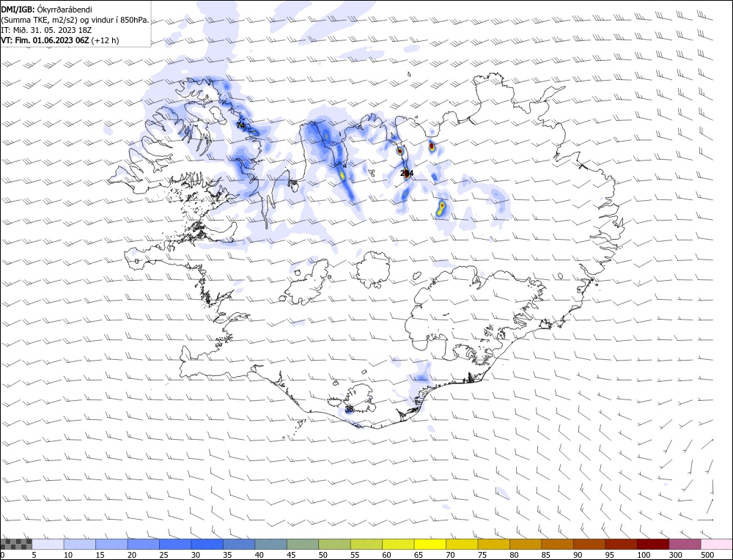Click the pale pink swatch after 500
The height and width of the screenshot is (560, 733).
click(x=716, y=544)
